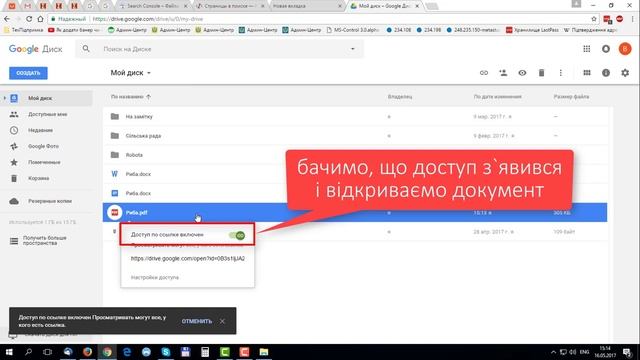Open Chrome in the Windows taskbar
This screenshot has height=360, width=640.
coord(107,352)
